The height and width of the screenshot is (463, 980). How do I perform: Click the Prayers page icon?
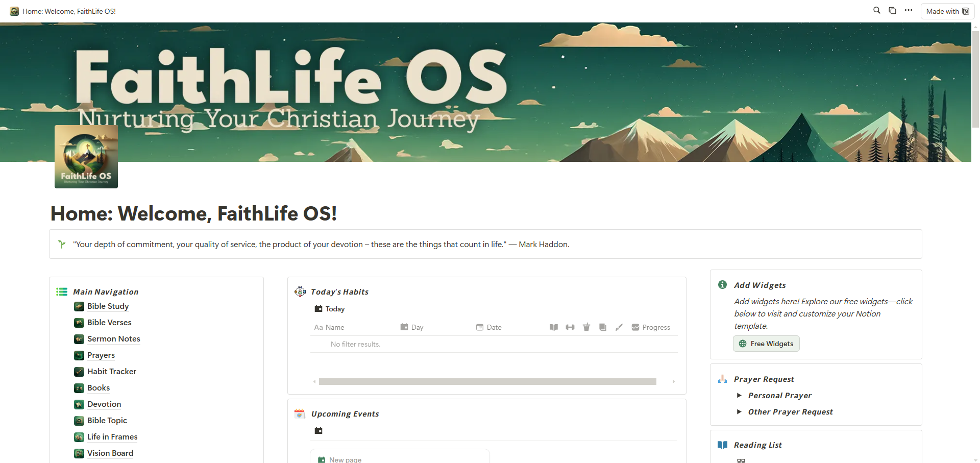point(79,355)
